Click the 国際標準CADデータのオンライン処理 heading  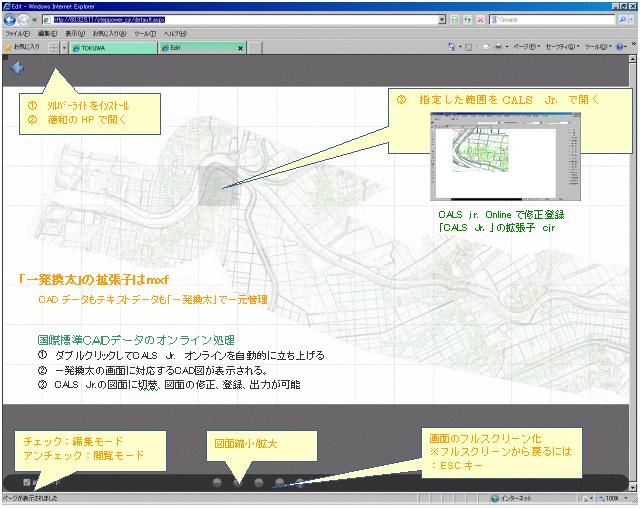pyautogui.click(x=136, y=340)
